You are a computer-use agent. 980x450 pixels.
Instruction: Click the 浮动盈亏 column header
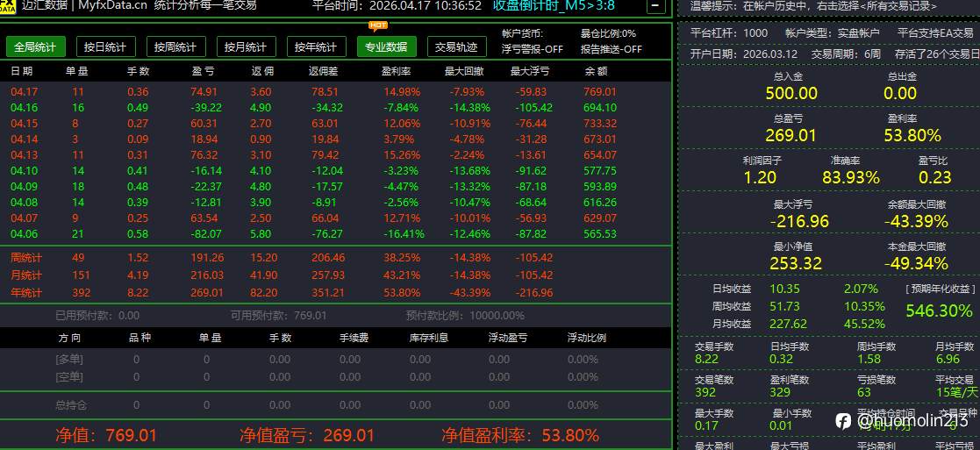click(507, 338)
